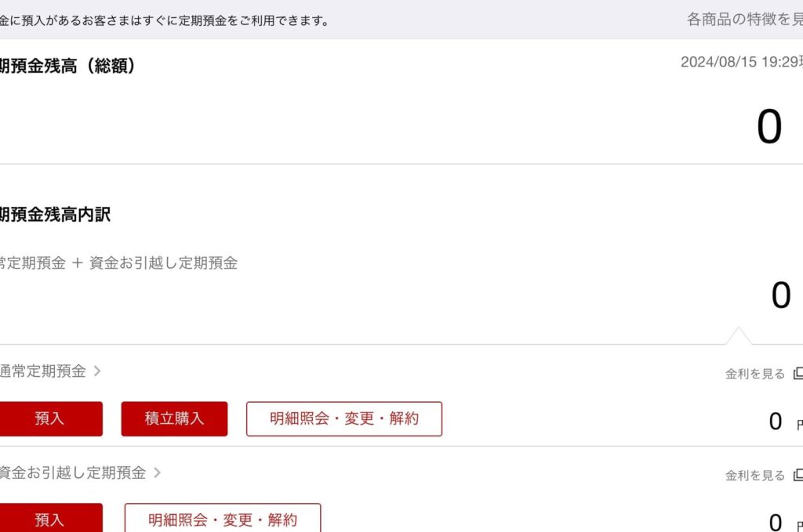Click the large total balance figure 0
Screen dimensions: 803x532
769,127
